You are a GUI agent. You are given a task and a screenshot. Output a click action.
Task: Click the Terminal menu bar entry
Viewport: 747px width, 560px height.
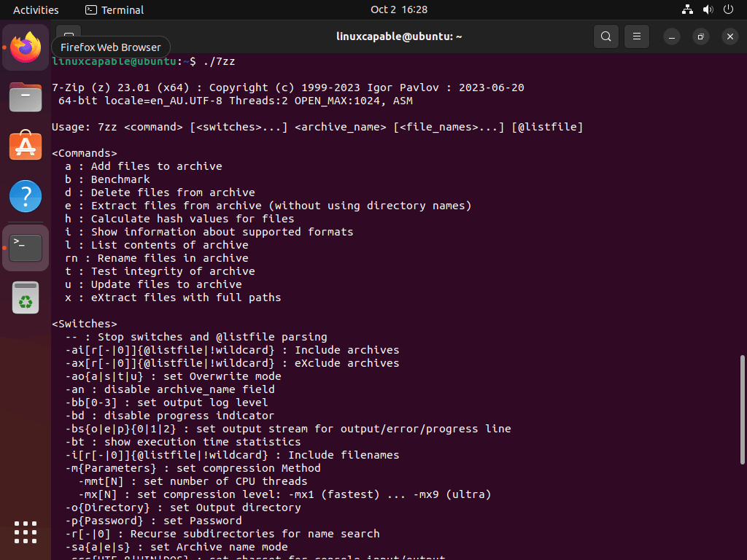tap(114, 9)
